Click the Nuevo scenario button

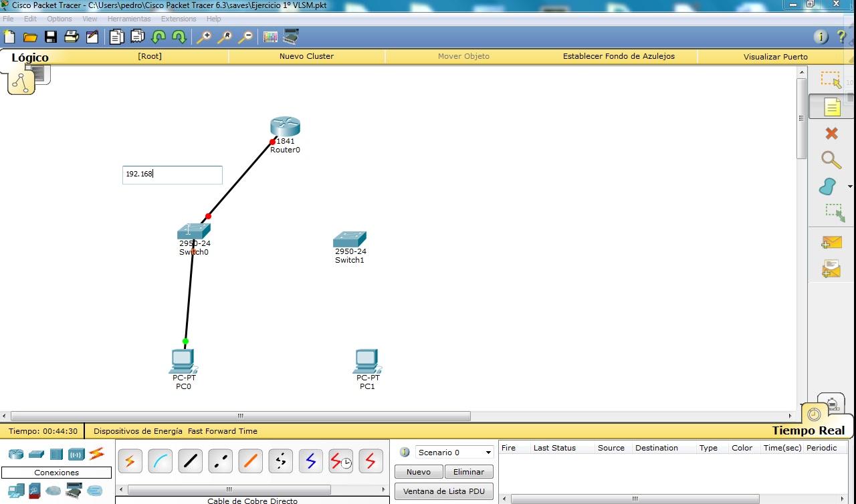click(419, 472)
